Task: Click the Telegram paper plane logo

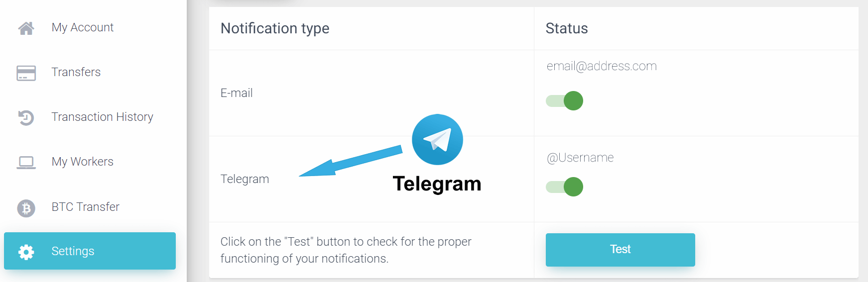Action: point(437,140)
